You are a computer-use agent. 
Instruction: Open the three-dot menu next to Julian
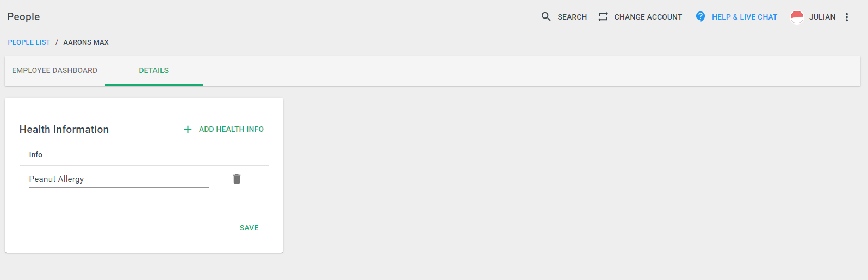click(x=847, y=17)
